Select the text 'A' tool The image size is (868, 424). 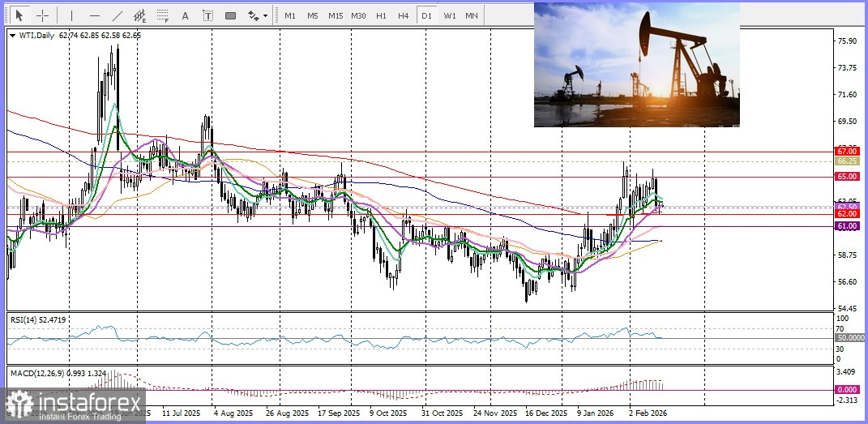click(x=186, y=15)
